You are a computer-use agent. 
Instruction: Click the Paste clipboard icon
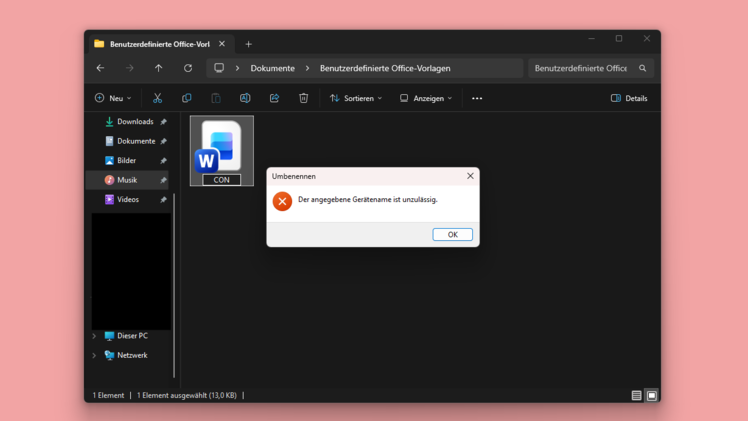click(x=216, y=98)
